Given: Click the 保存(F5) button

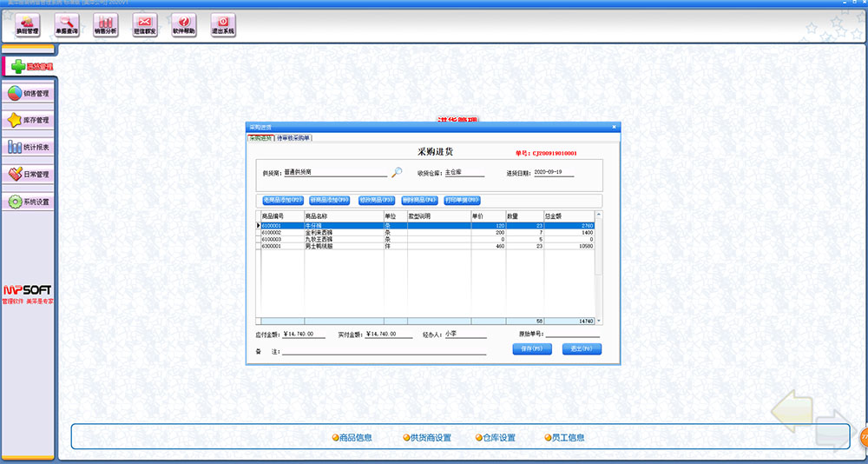Looking at the screenshot, I should coord(532,348).
